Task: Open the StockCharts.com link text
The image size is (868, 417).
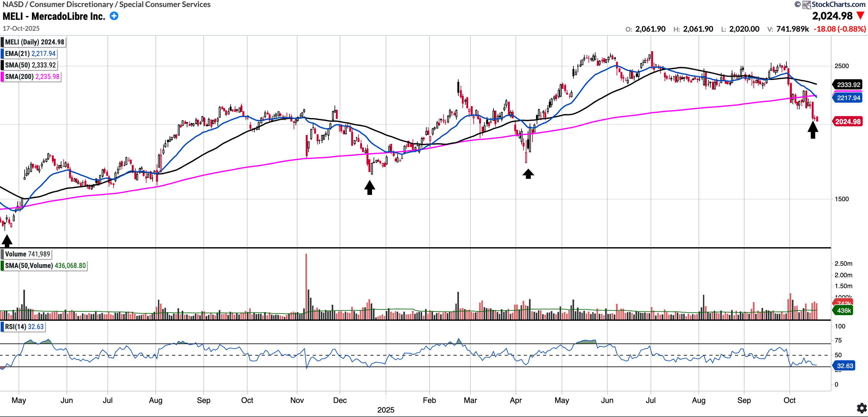Action: coord(838,4)
